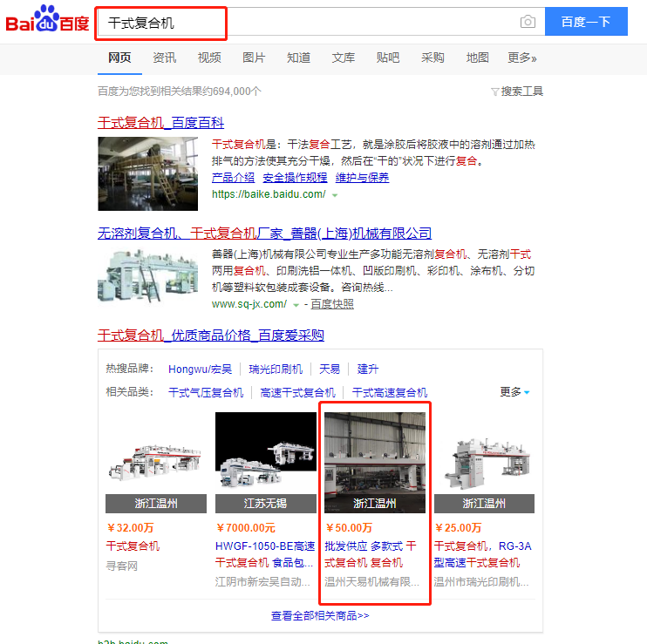This screenshot has width=647, height=644.
Task: Click the Baike factory thumbnail image
Action: click(x=147, y=173)
